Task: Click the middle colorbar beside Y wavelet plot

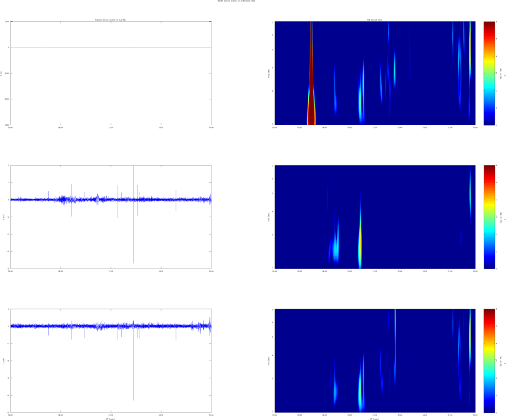Action: pos(489,217)
